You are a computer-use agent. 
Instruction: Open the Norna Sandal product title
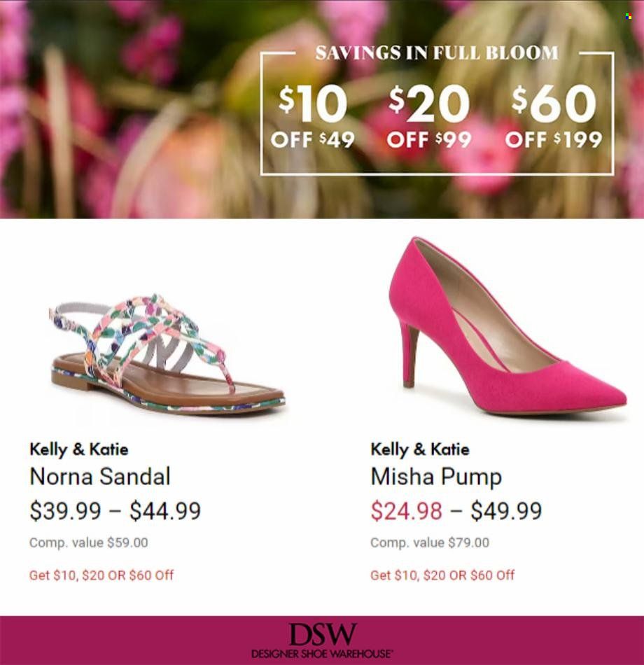pos(100,476)
